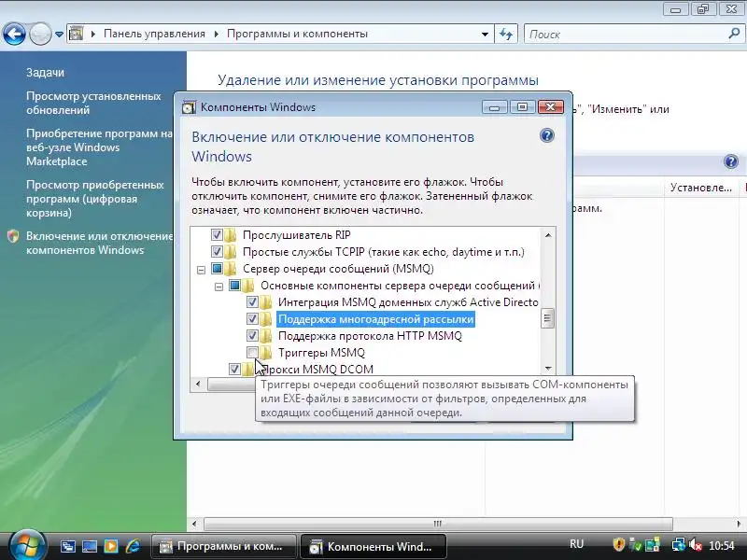The height and width of the screenshot is (560, 747).
Task: Click components list scroll up arrow
Action: tap(548, 235)
